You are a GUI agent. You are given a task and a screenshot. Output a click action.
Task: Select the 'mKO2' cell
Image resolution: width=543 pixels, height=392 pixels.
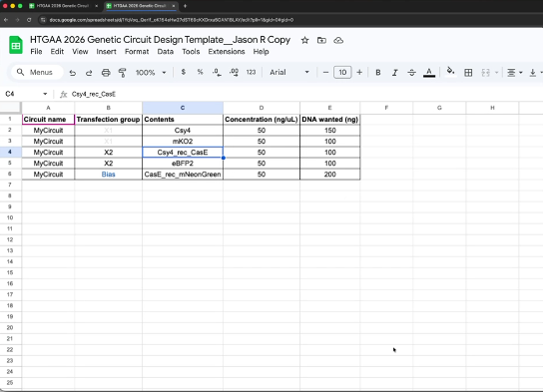coord(183,142)
